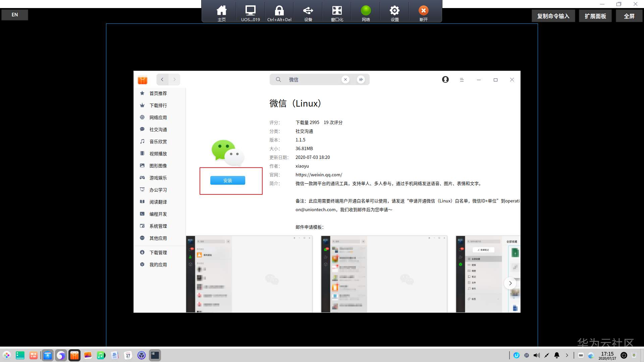The height and width of the screenshot is (362, 644).
Task: Open the onscreen keyboard tray icon
Action: click(x=581, y=355)
